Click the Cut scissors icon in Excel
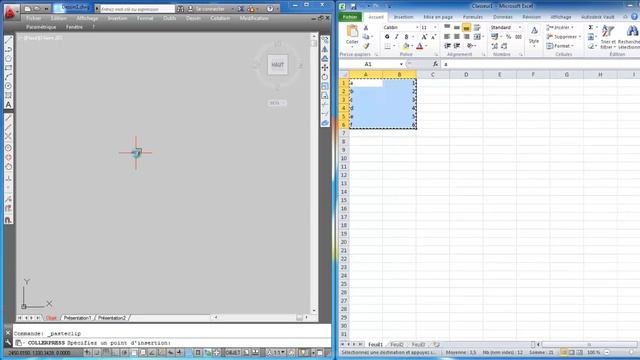640x360 pixels. [x=366, y=28]
